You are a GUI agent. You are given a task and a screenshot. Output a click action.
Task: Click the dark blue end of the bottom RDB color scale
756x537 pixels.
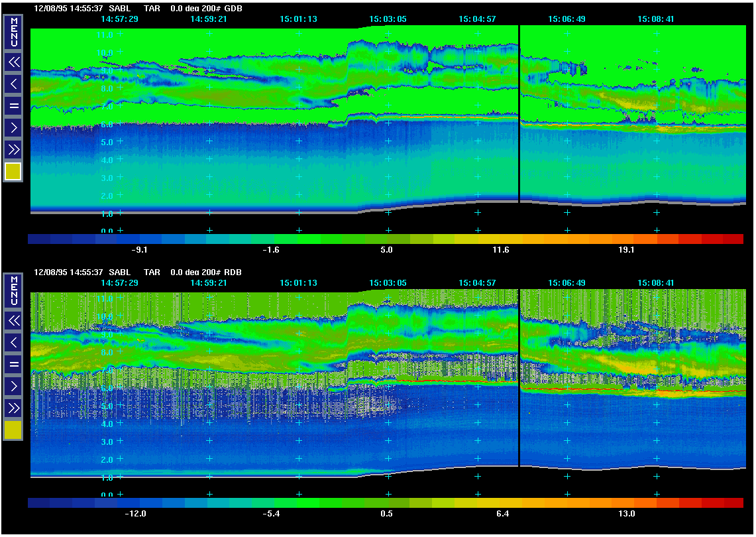(x=38, y=503)
